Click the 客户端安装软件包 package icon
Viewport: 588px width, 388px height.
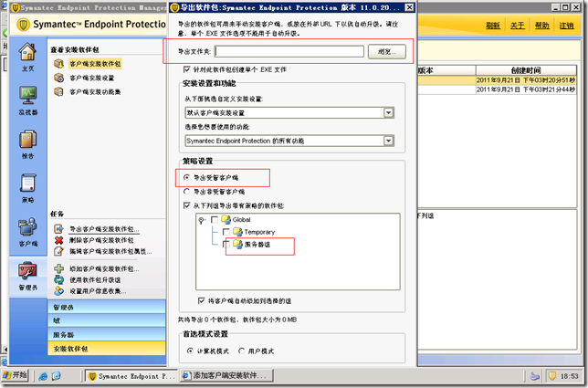click(x=58, y=64)
